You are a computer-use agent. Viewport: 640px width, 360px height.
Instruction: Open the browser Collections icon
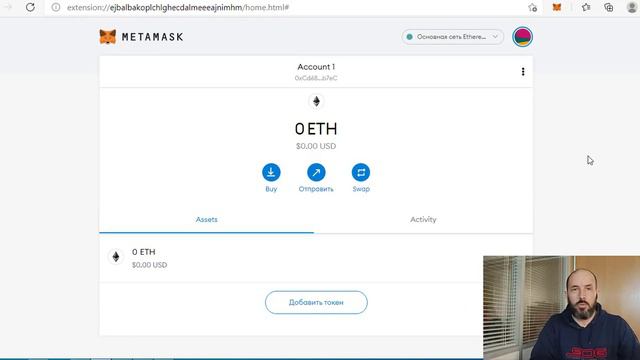click(x=609, y=7)
